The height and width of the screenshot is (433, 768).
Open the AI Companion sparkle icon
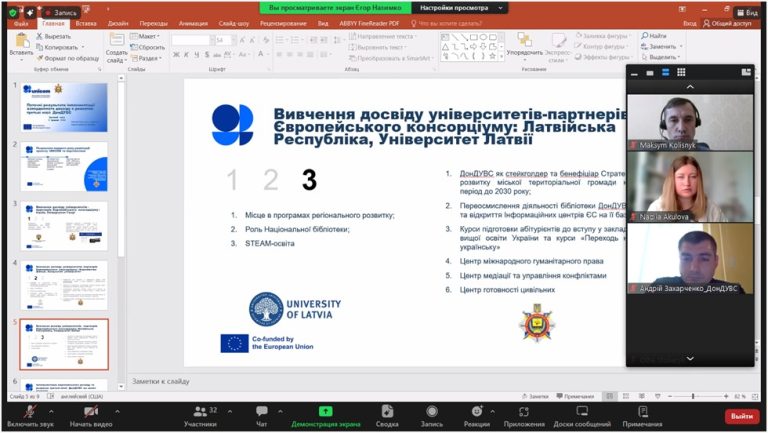coord(30,13)
